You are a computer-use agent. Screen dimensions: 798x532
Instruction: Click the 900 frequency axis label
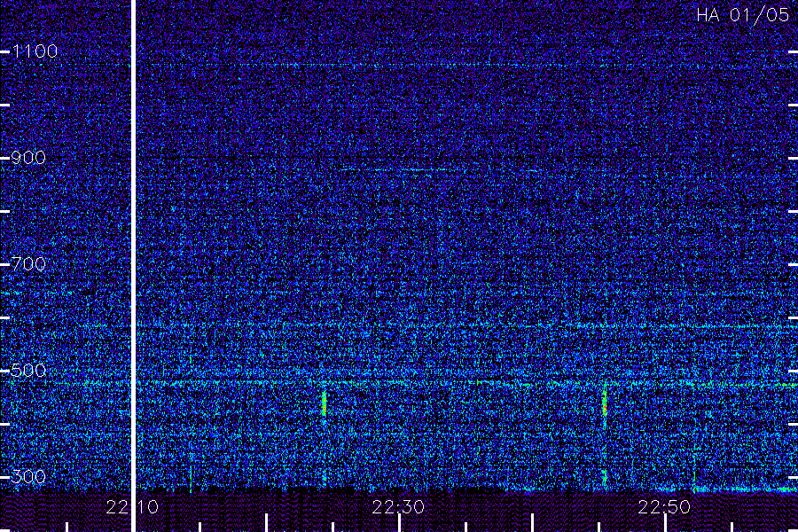click(28, 157)
